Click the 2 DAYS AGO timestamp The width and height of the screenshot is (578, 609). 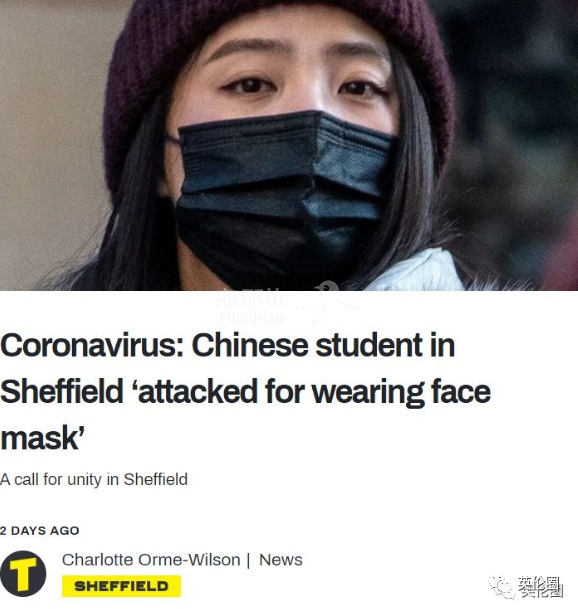point(40,531)
